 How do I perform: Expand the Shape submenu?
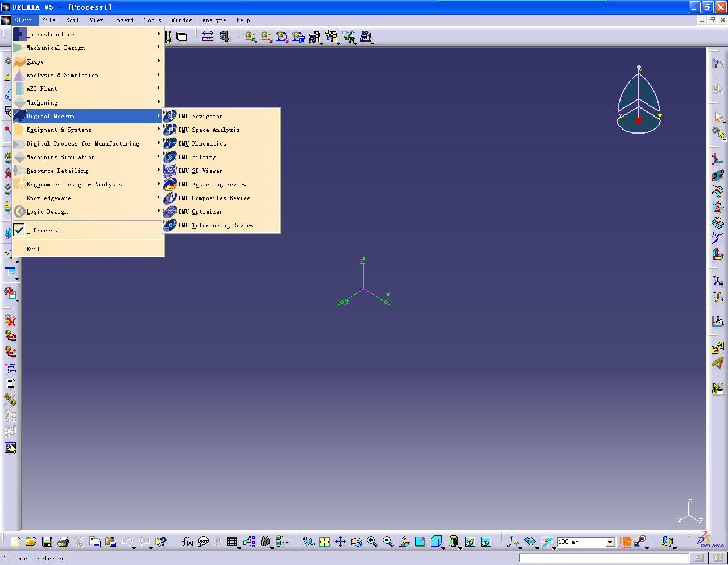pyautogui.click(x=88, y=61)
